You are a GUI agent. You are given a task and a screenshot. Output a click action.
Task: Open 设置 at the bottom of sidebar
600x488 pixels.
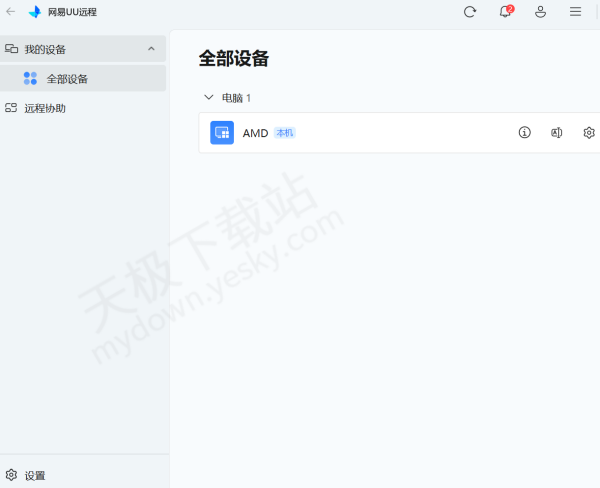pos(34,475)
